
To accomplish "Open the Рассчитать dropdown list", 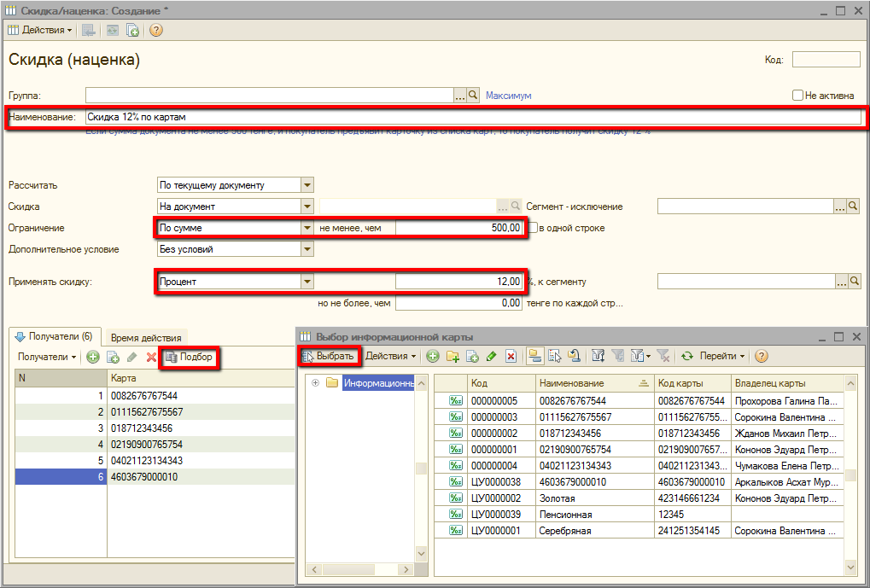I will tap(307, 185).
